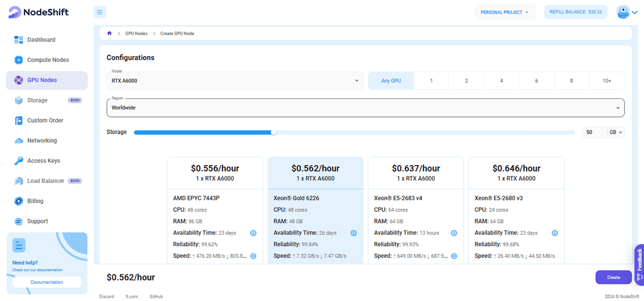Follow the GitHub footer link
644x301 pixels.
coord(156,296)
